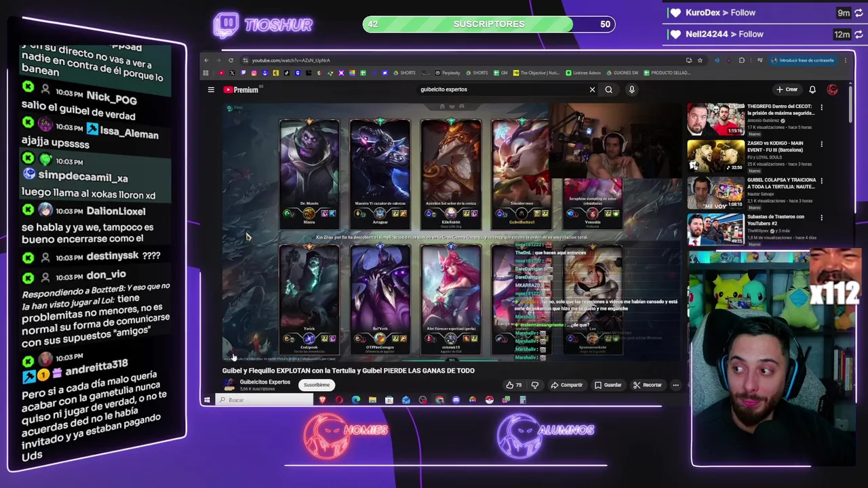Go back with the browser arrow
868x488 pixels.
coord(207,60)
